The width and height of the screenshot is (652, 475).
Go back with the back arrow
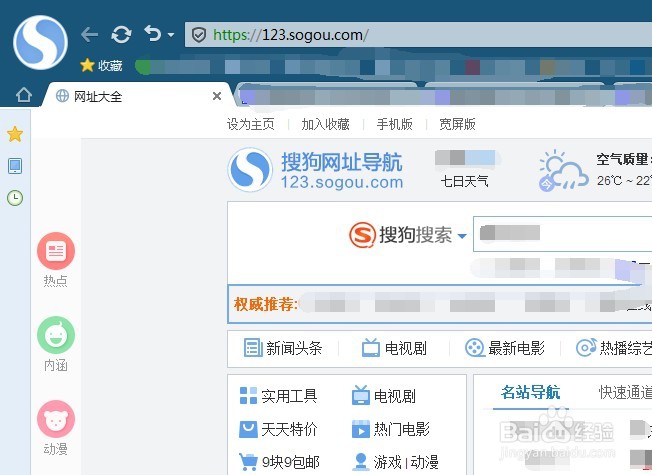point(89,35)
